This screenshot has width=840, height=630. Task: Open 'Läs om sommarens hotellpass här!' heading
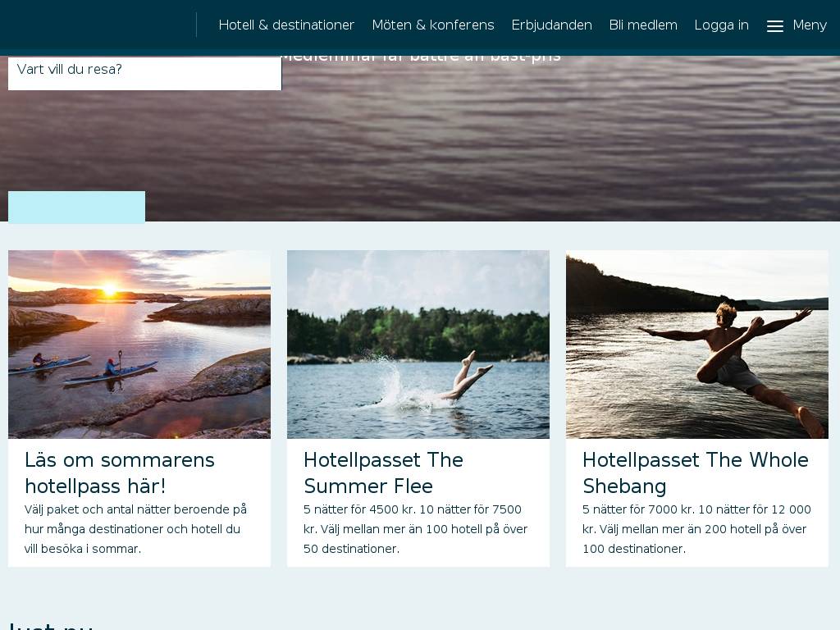(x=120, y=473)
